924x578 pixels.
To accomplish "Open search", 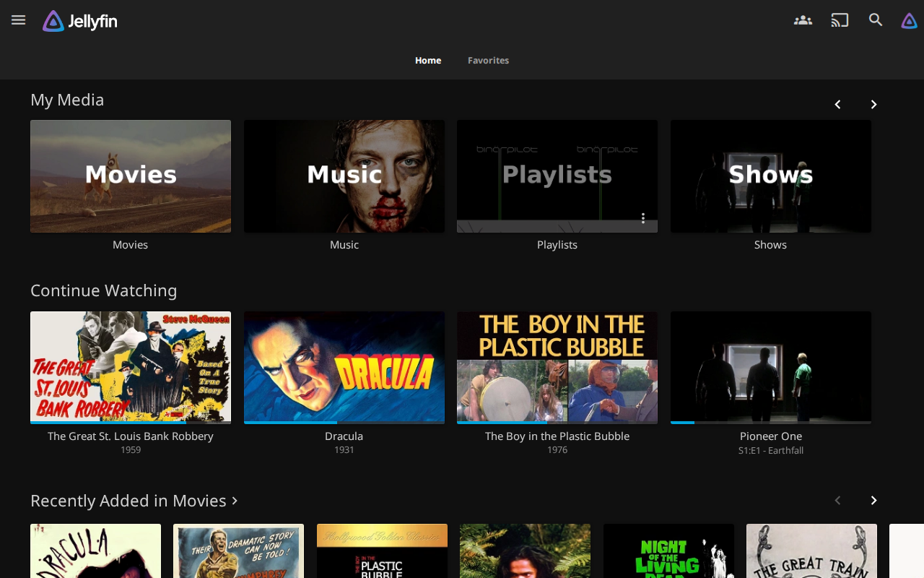I will pyautogui.click(x=874, y=20).
